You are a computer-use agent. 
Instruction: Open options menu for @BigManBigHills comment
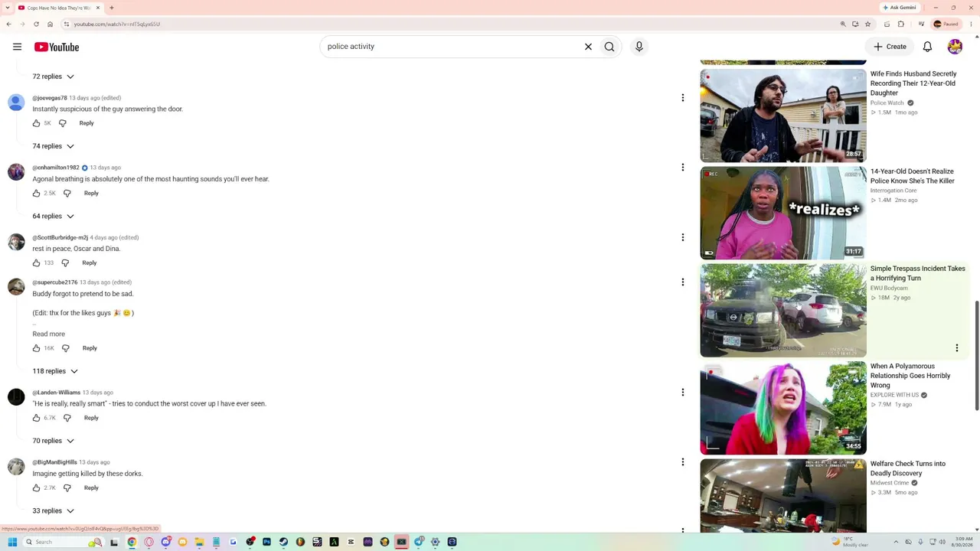(683, 462)
